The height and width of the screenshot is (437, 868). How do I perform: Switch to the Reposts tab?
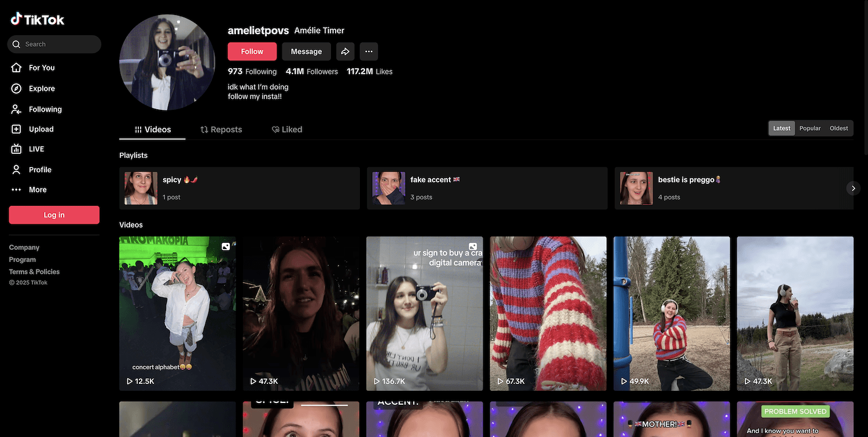pos(221,129)
